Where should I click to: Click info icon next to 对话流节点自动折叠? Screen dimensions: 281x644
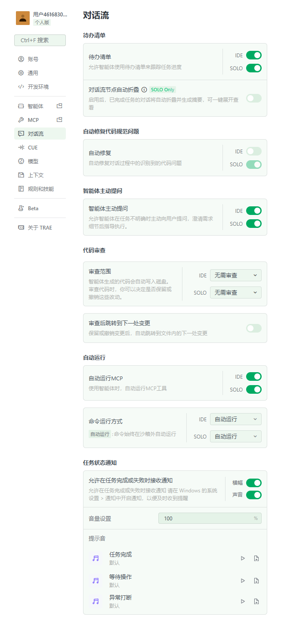click(x=144, y=90)
